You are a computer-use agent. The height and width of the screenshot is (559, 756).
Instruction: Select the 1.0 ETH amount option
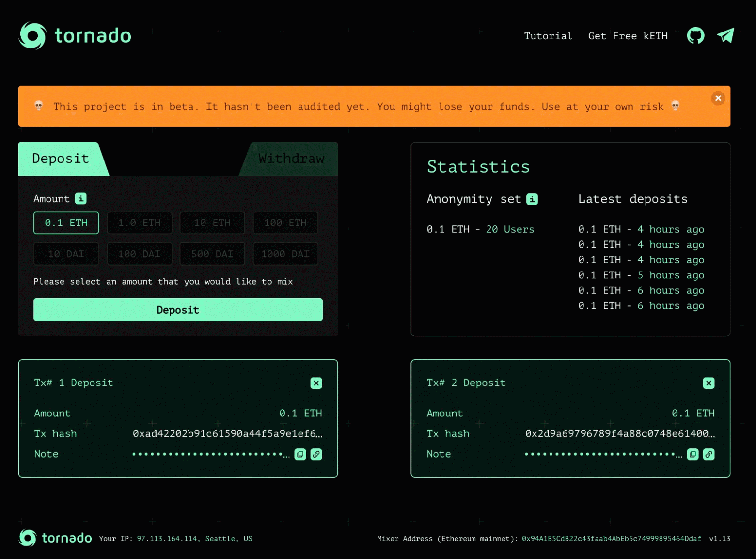click(x=140, y=223)
